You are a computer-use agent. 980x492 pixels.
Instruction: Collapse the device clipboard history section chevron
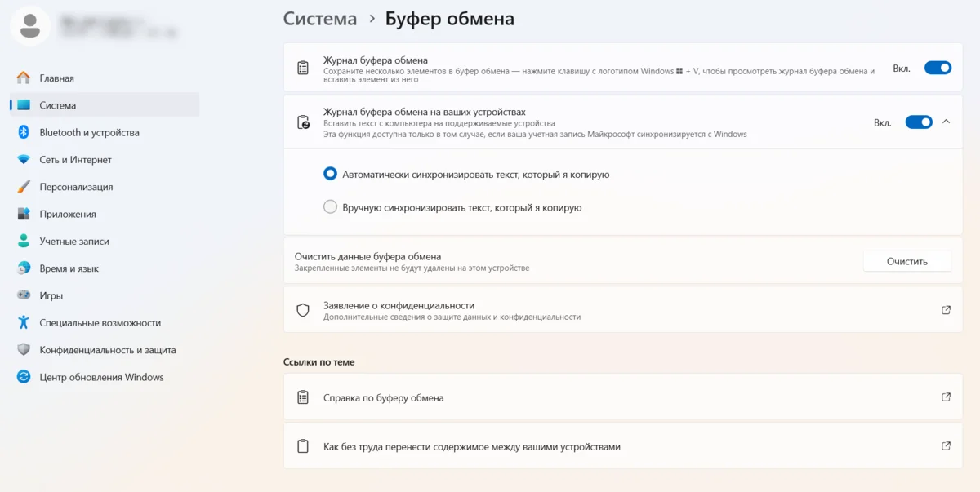pos(946,122)
